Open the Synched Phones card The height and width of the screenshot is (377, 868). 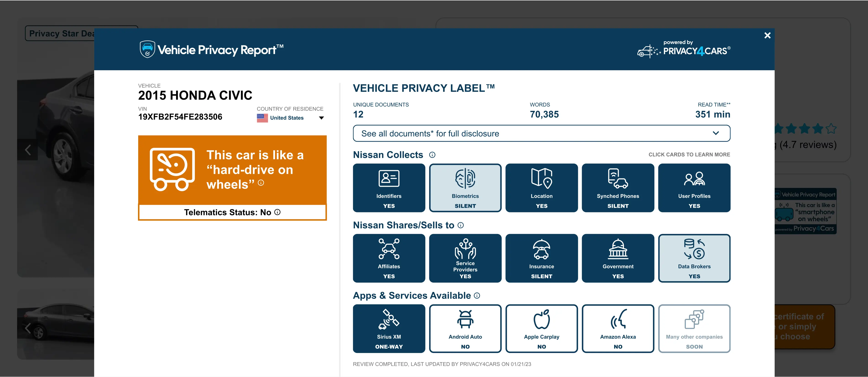click(618, 188)
